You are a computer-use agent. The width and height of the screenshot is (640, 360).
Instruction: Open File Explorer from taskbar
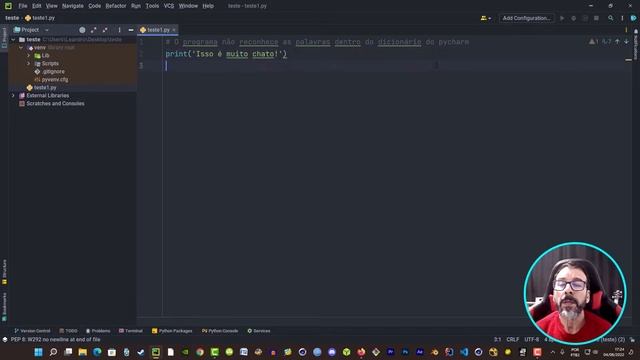click(82, 352)
